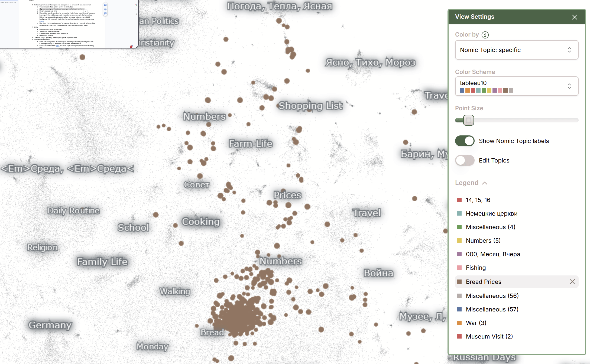Click emoji reaction icon in document thumbnail
The height and width of the screenshot is (364, 590).
105,9
